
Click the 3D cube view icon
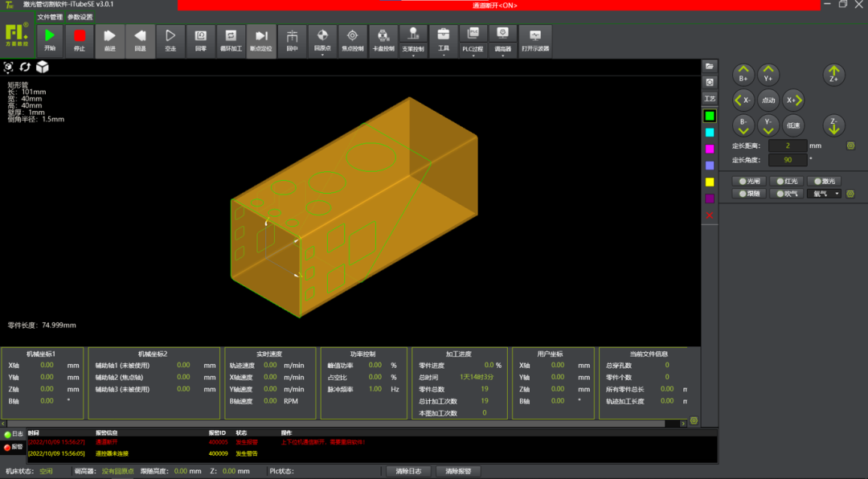point(43,67)
